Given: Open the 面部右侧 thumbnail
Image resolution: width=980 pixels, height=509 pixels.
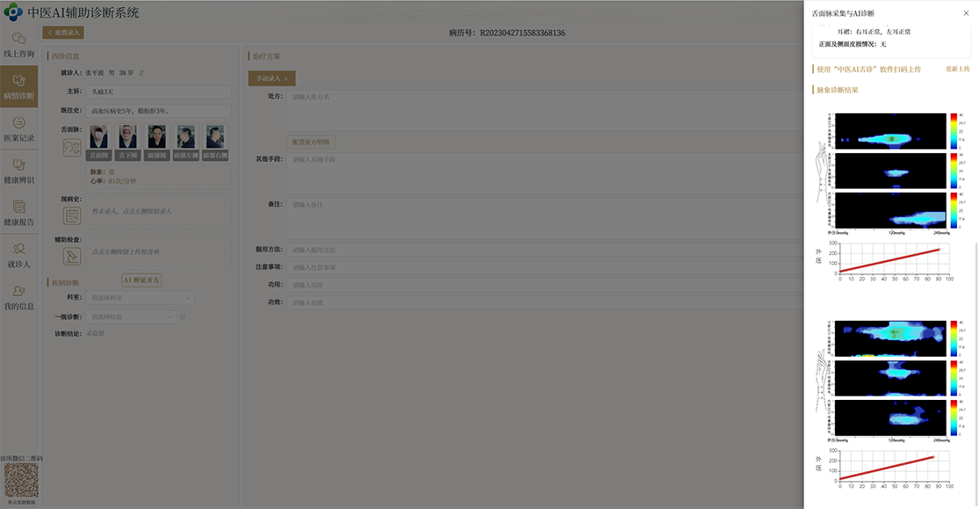Looking at the screenshot, I should tap(215, 142).
